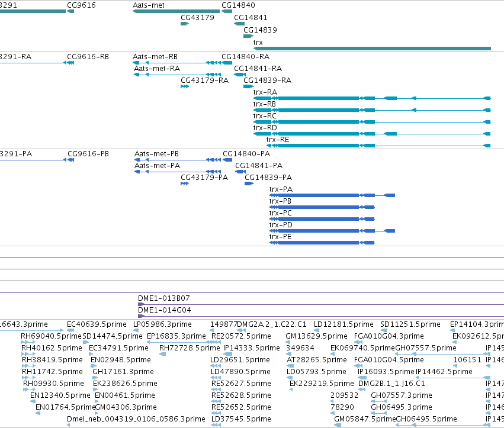Click EST GH07557.5prime
Image resolution: width=504 pixels, height=428 pixels.
coord(426,348)
